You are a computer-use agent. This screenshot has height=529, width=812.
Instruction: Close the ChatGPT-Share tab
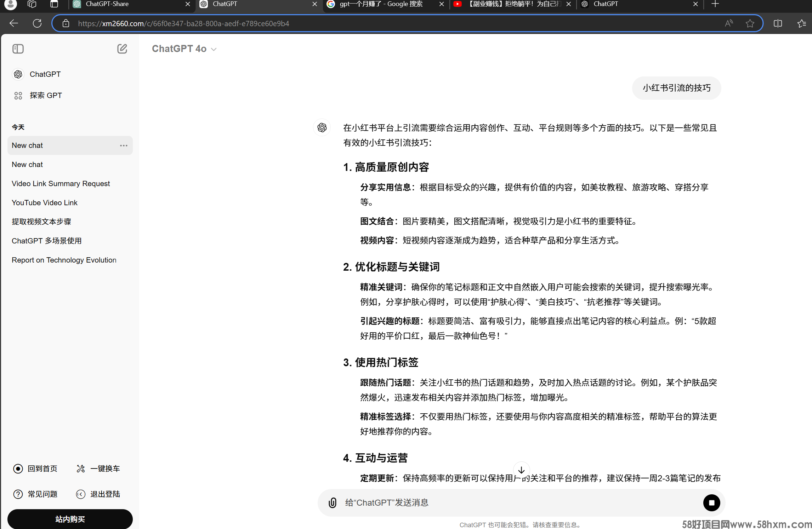(188, 4)
